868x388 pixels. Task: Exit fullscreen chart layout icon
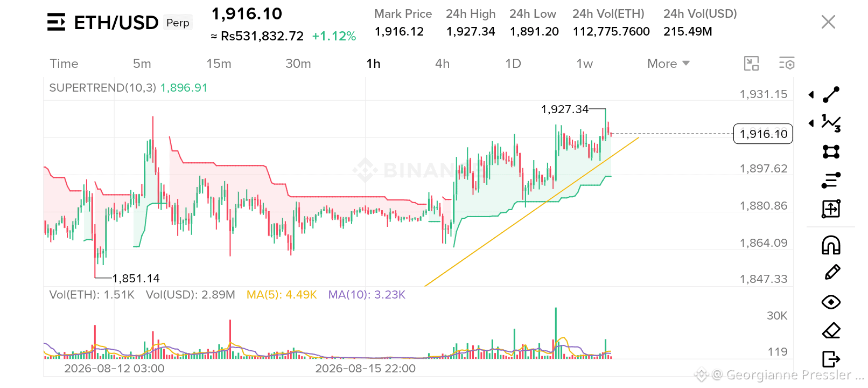point(751,64)
